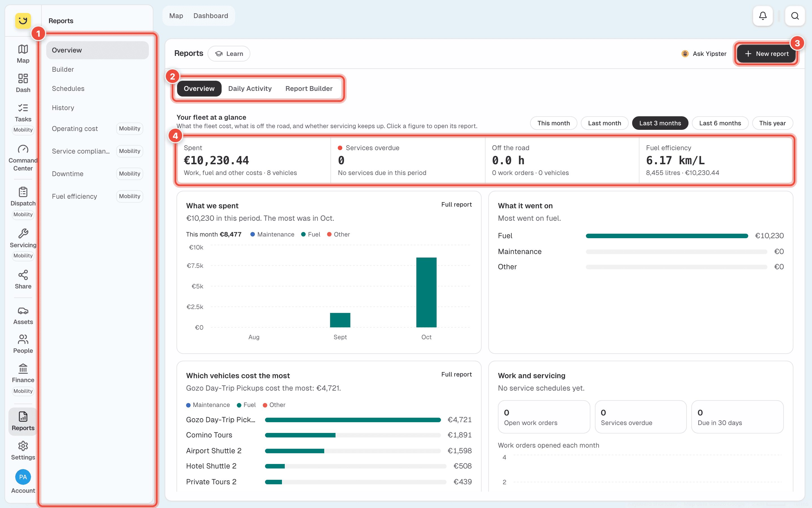Switch to the top Dashboard tab

pyautogui.click(x=211, y=16)
